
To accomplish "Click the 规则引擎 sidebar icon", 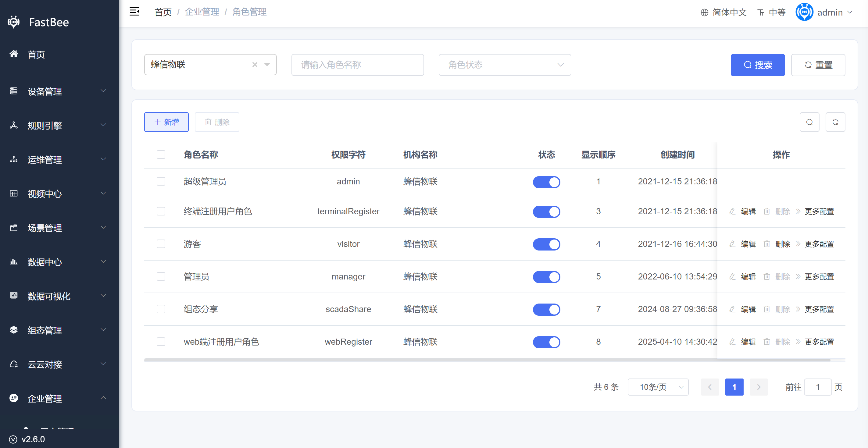I will point(13,125).
